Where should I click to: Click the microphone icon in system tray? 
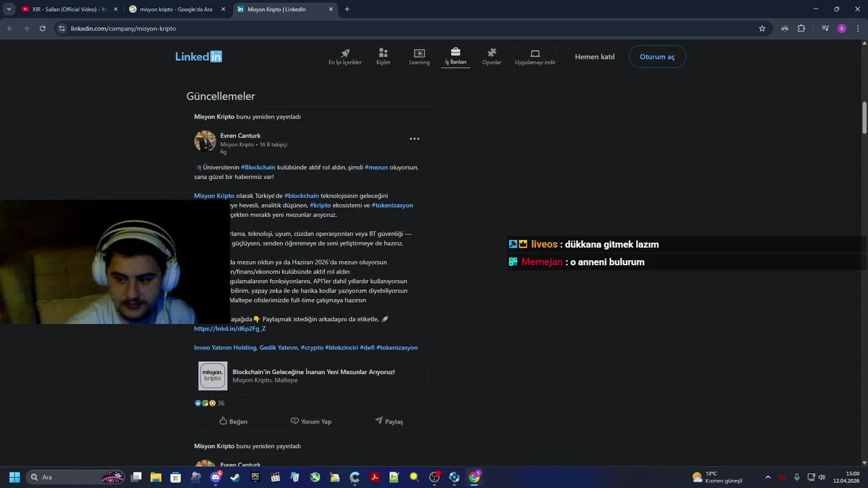797,477
